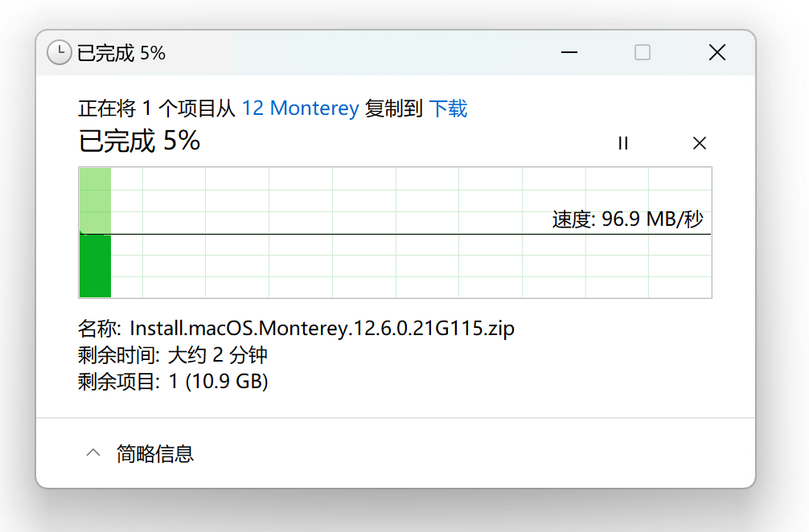Click the 剩余时间 大约 2 分钟 line

[173, 354]
